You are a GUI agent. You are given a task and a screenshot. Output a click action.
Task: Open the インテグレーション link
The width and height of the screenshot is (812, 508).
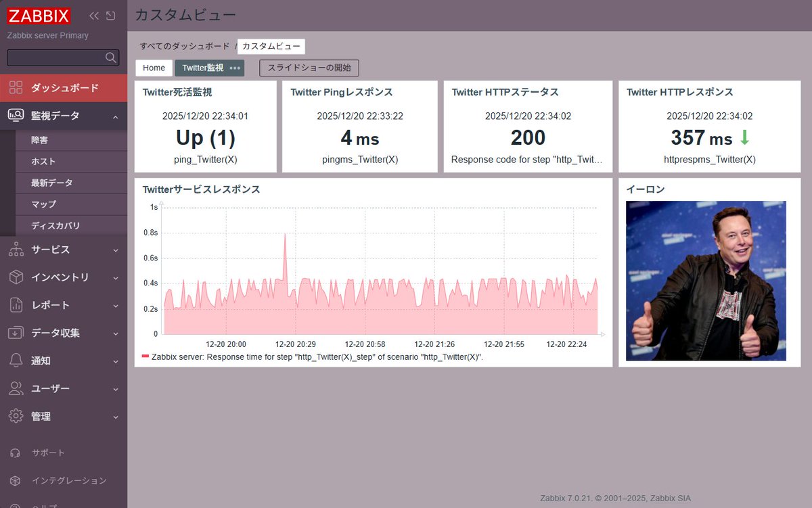click(69, 480)
